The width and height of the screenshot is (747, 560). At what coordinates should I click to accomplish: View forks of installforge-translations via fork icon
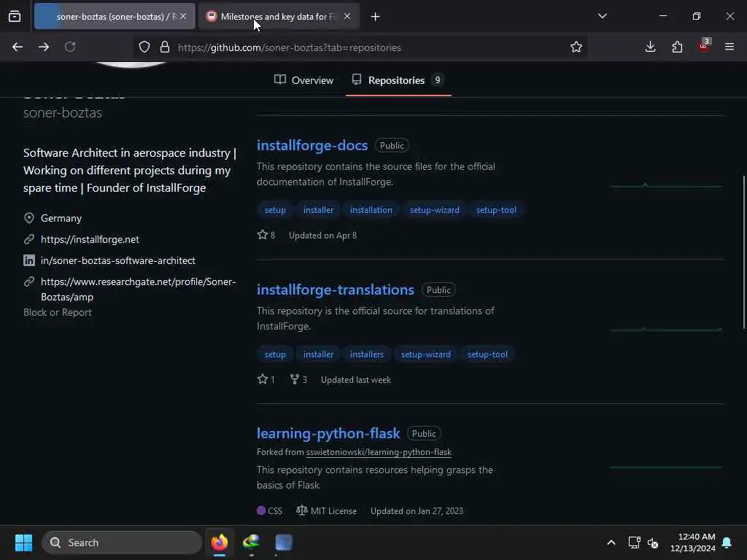point(298,379)
